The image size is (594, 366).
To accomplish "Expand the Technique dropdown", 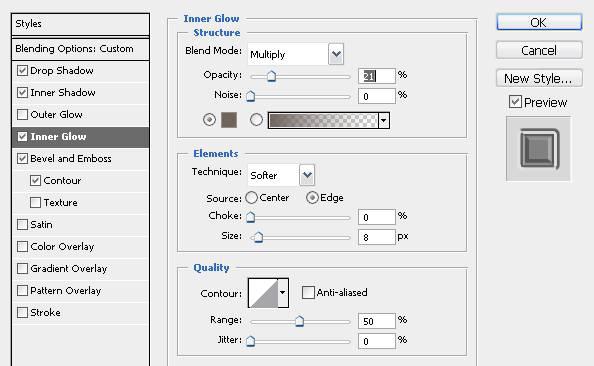I will (x=307, y=175).
